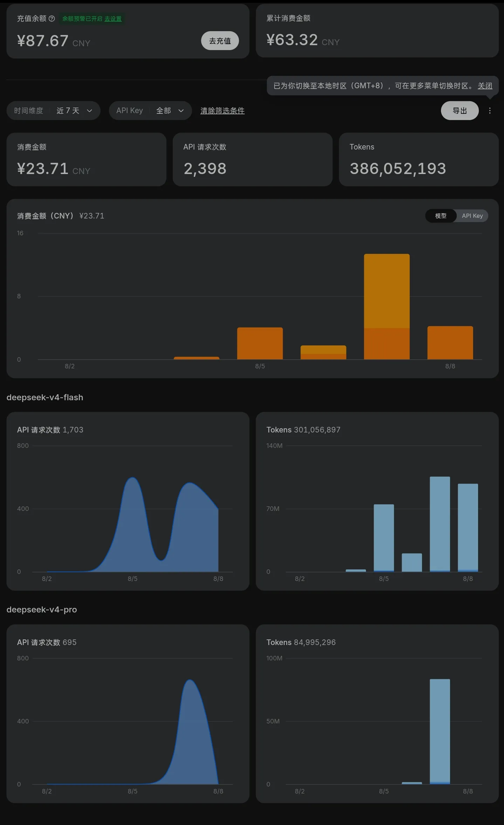Click the 386,052,193 Tokens total
504x825 pixels.
click(x=398, y=169)
